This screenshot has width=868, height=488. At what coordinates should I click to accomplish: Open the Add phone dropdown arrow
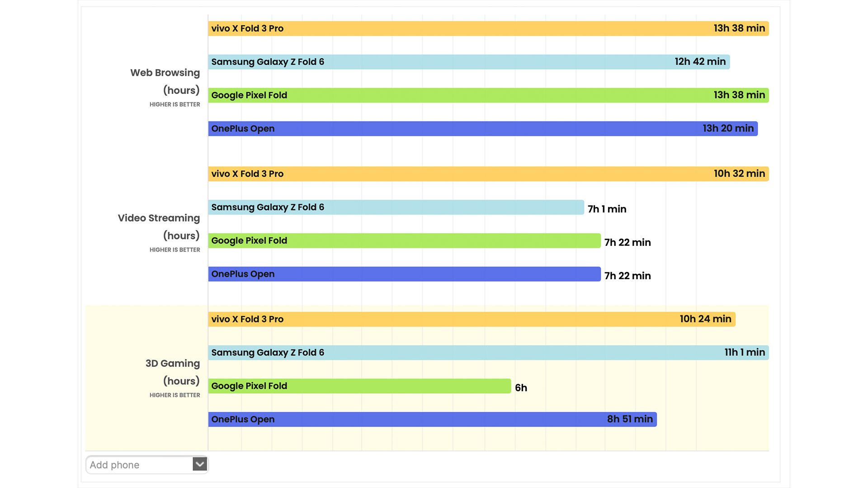200,464
